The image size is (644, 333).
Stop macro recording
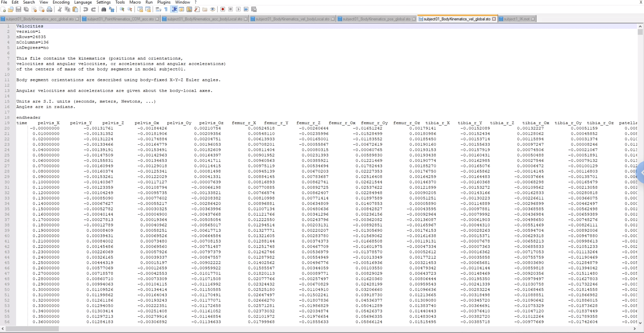coord(230,10)
